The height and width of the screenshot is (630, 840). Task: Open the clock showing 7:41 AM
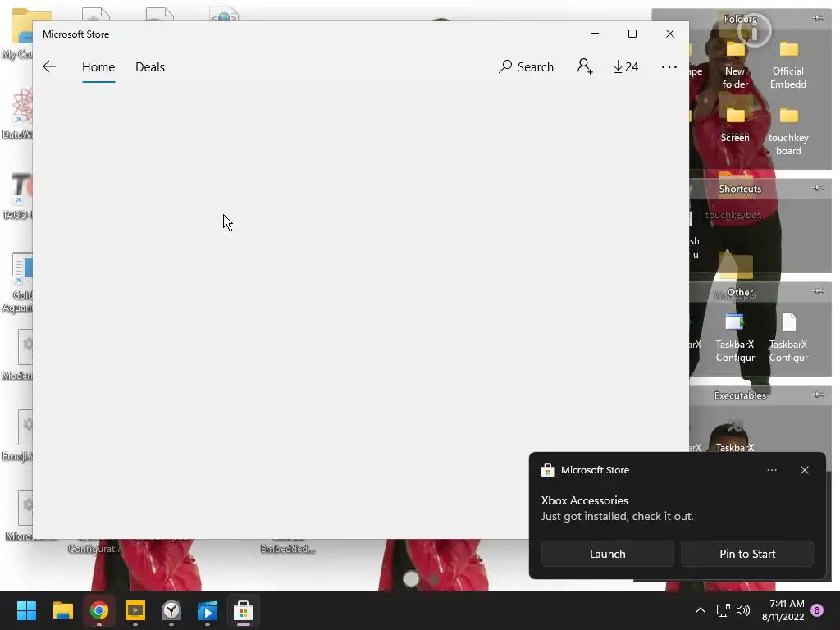pos(783,610)
